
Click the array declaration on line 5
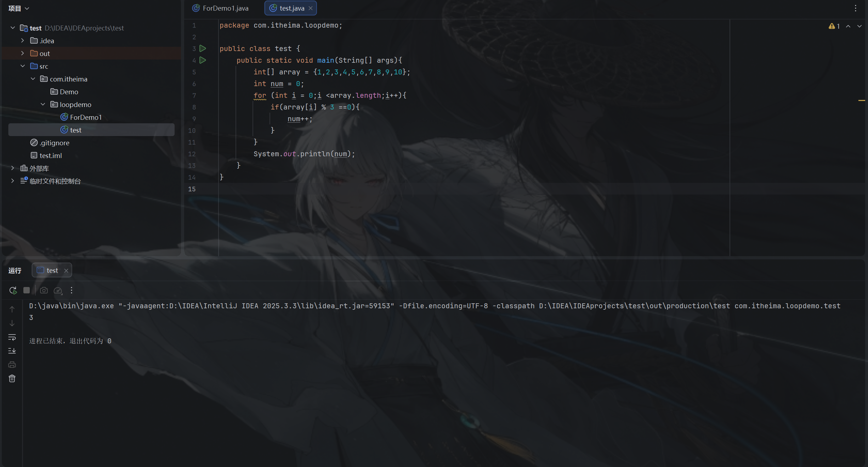coord(332,72)
